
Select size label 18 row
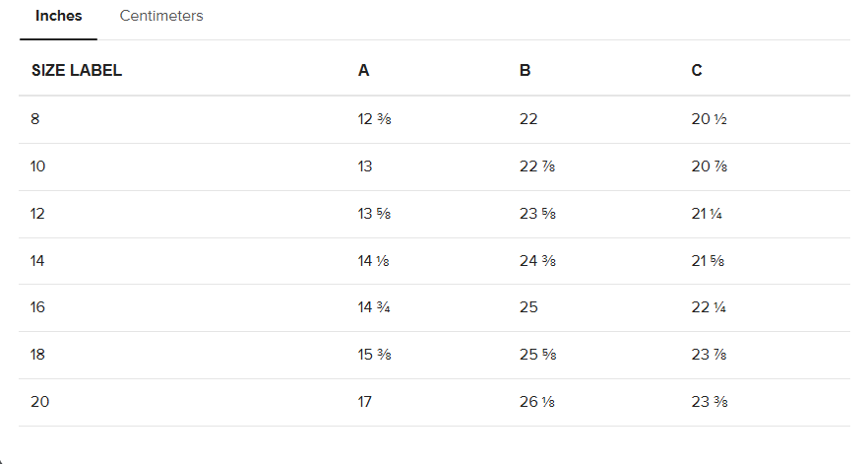point(435,355)
